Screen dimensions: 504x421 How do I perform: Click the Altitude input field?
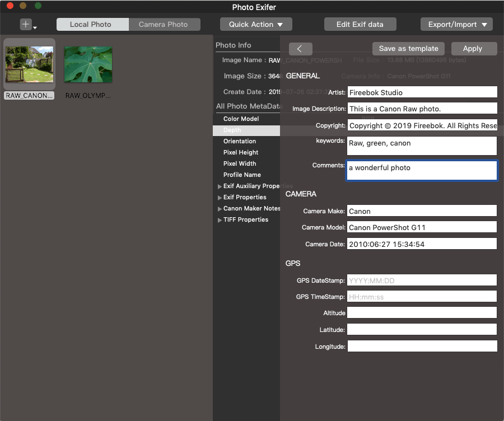click(x=422, y=313)
